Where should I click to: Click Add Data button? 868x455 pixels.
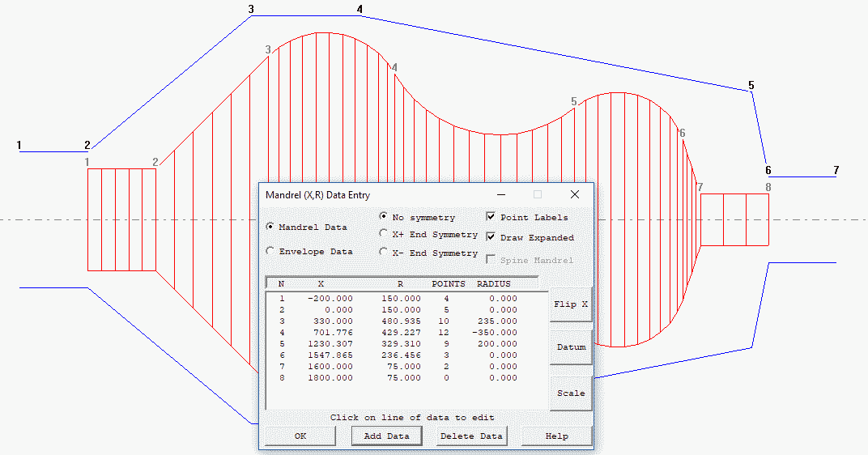(x=387, y=436)
